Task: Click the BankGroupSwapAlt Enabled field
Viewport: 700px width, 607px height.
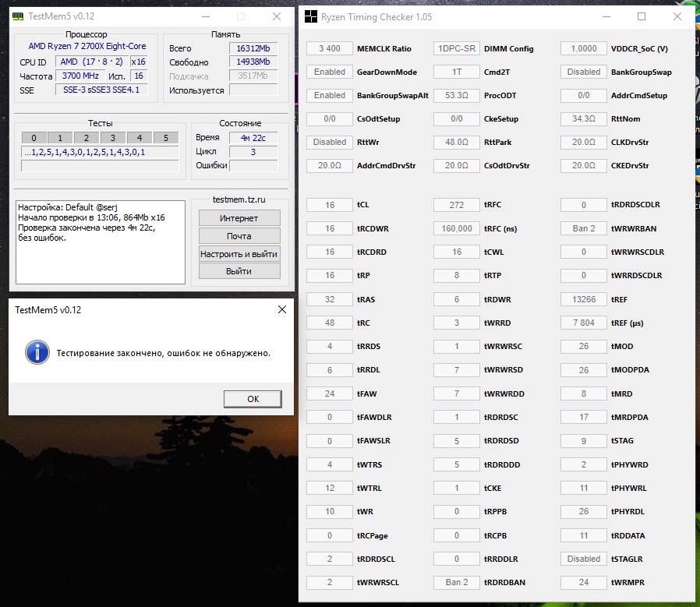Action: (x=330, y=95)
